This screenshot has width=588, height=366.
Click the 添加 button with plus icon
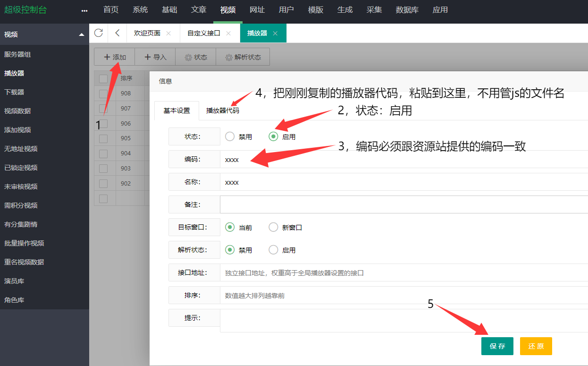pyautogui.click(x=115, y=57)
